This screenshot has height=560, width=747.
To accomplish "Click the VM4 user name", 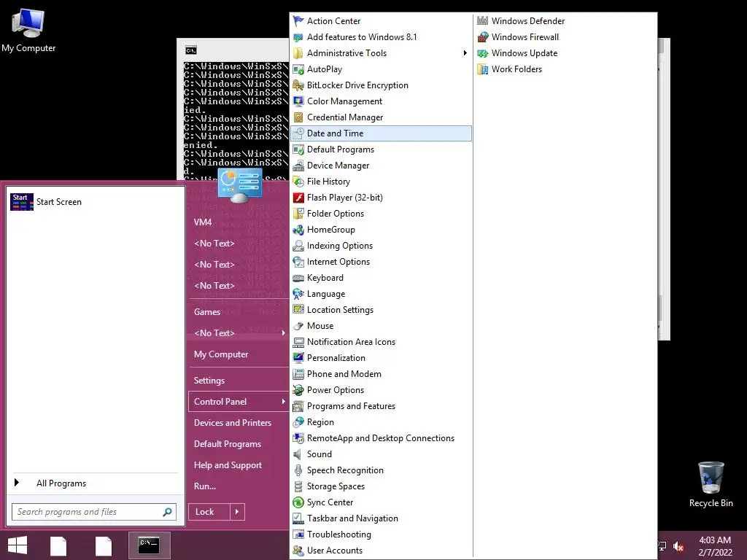I will (x=203, y=222).
